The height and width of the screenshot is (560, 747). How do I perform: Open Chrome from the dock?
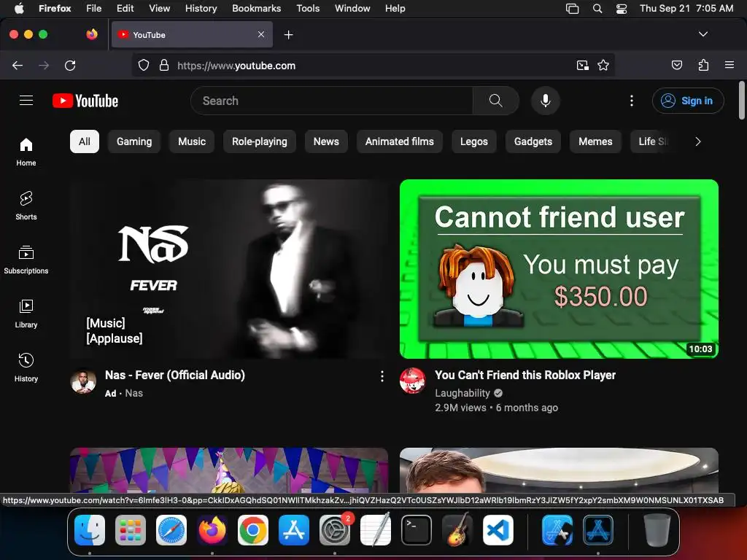click(x=253, y=530)
